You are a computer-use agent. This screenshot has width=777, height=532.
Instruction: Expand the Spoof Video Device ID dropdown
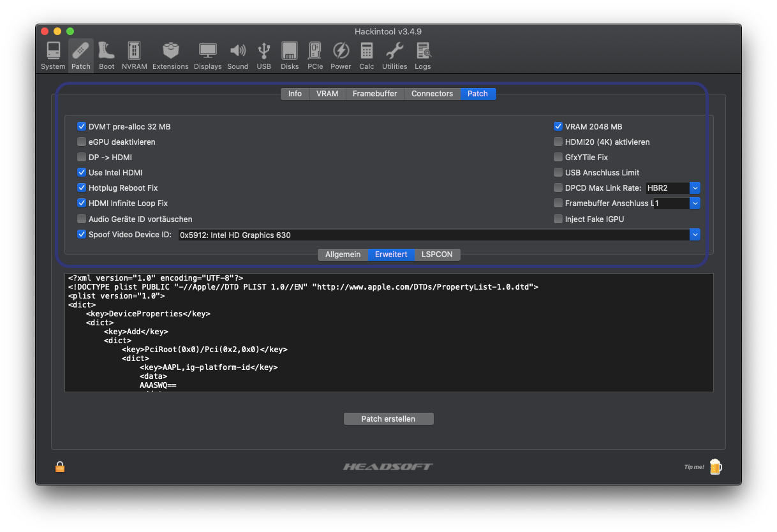[695, 235]
